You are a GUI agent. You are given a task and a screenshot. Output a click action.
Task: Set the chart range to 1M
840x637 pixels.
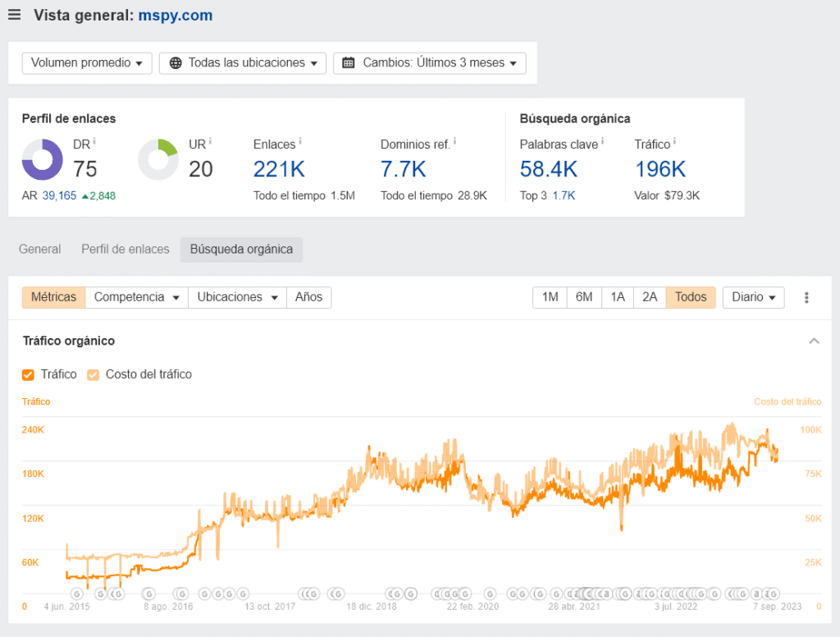550,298
